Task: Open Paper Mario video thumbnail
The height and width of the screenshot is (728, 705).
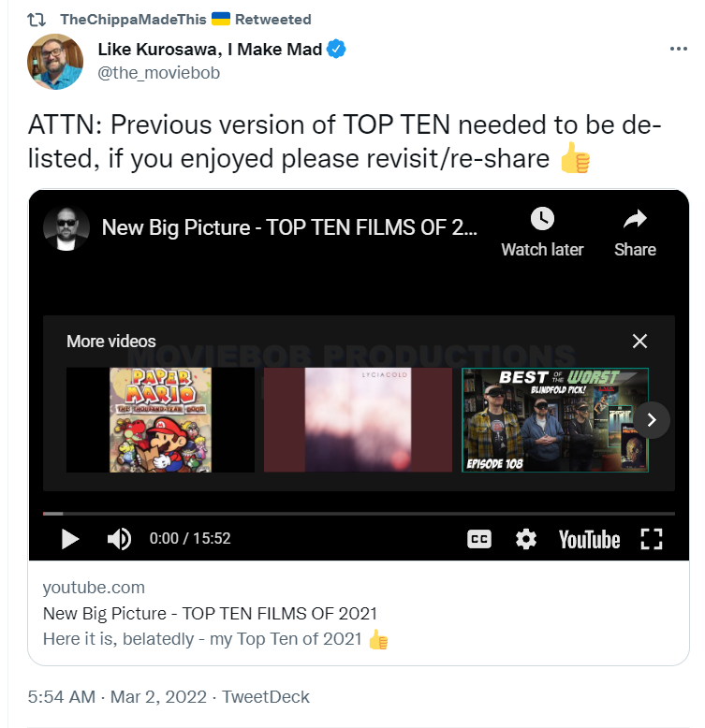Action: coord(160,420)
